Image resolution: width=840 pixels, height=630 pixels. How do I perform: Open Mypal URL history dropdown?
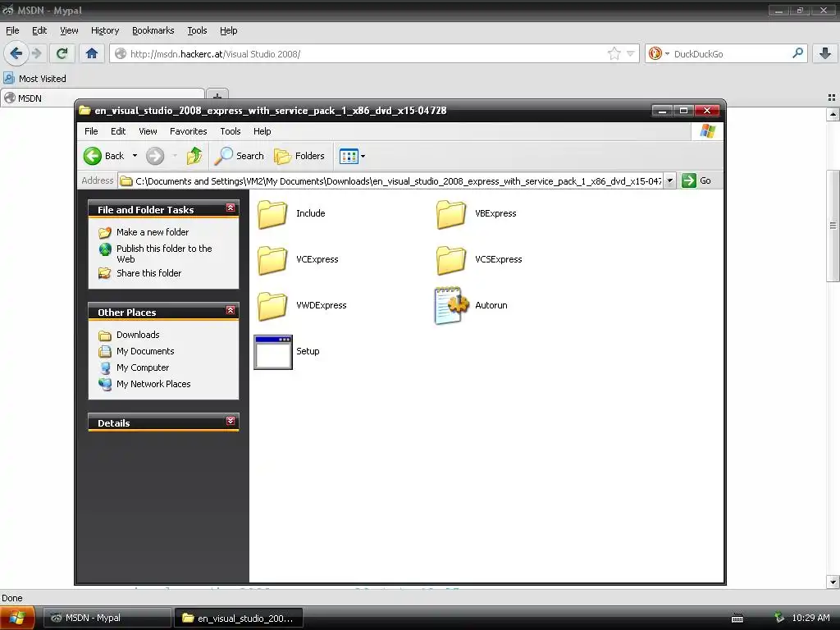(631, 53)
